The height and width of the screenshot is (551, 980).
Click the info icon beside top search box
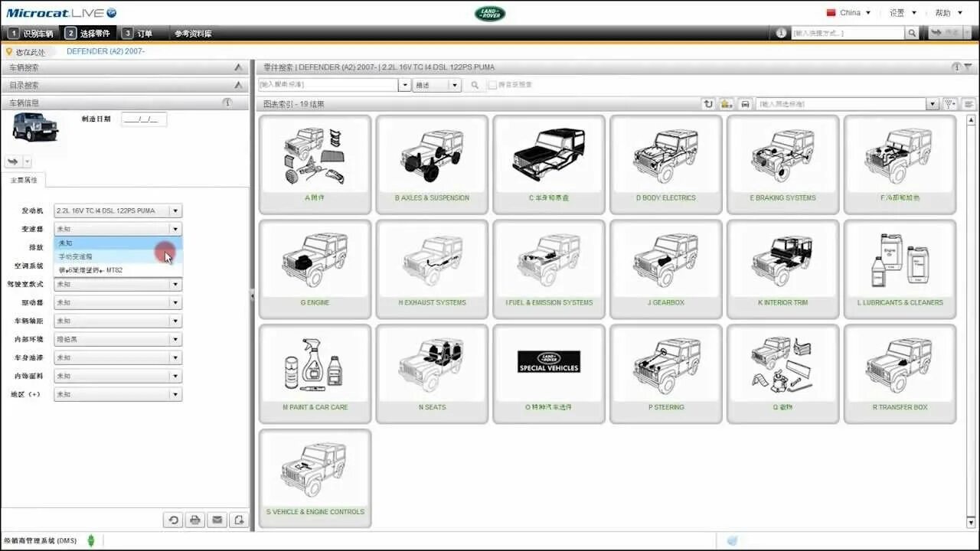pyautogui.click(x=781, y=33)
